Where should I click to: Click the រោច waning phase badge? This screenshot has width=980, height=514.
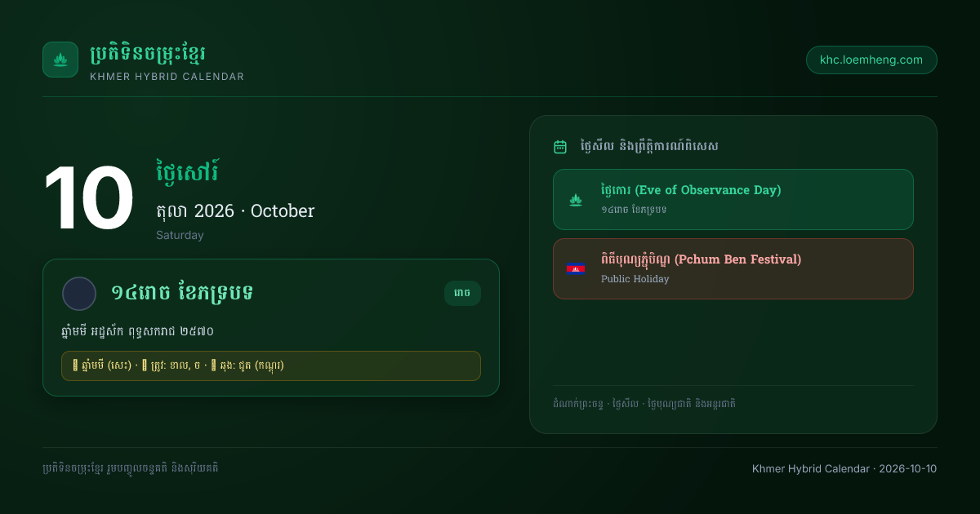[x=462, y=293]
